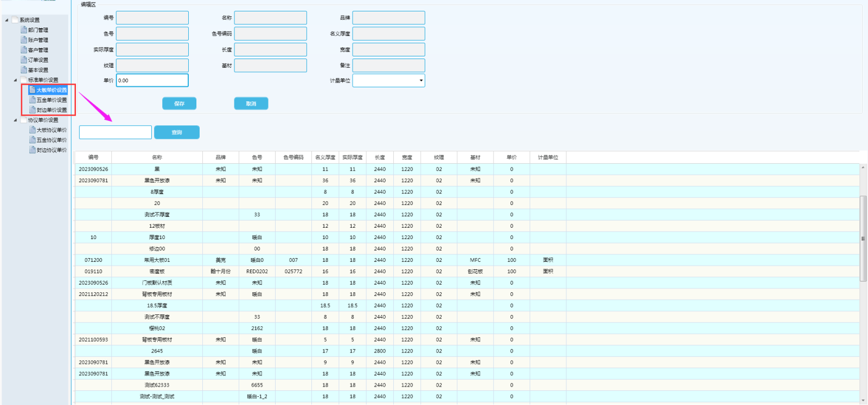This screenshot has width=868, height=405.
Task: Focus the 基材 input field
Action: tap(271, 65)
